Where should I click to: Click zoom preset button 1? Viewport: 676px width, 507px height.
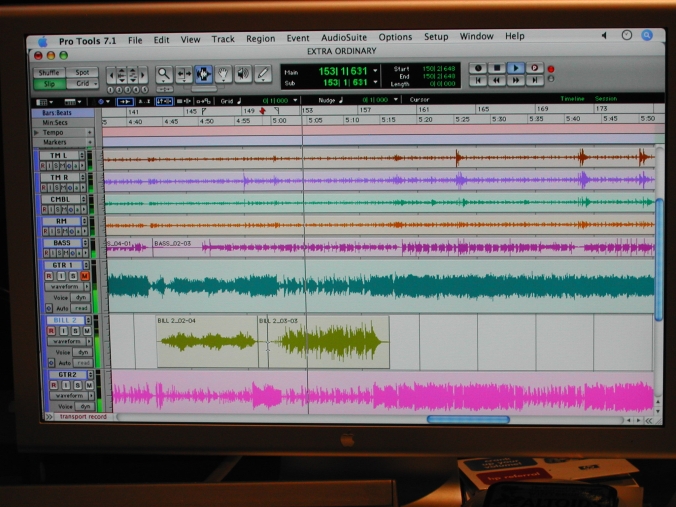[110, 90]
